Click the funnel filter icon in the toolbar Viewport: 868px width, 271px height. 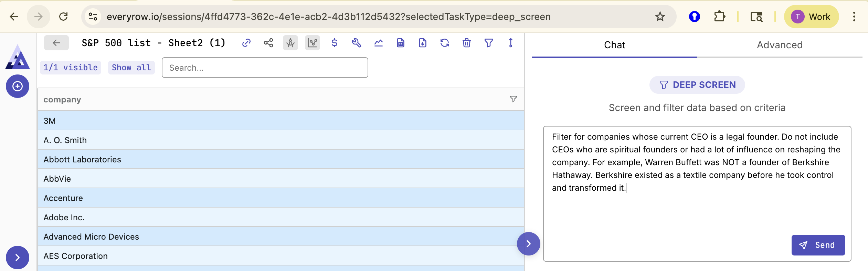point(489,43)
